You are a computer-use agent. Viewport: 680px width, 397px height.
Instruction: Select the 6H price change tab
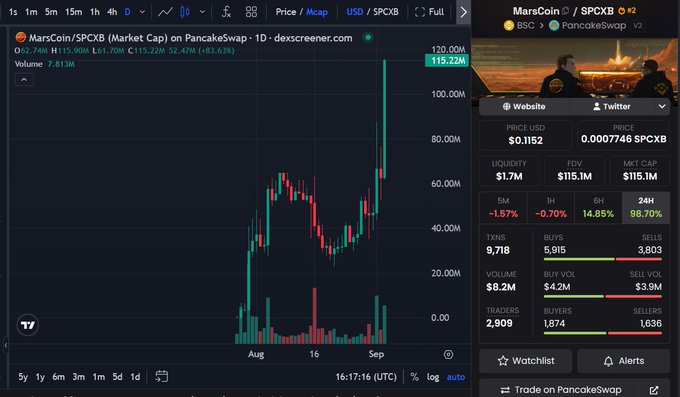tap(598, 208)
